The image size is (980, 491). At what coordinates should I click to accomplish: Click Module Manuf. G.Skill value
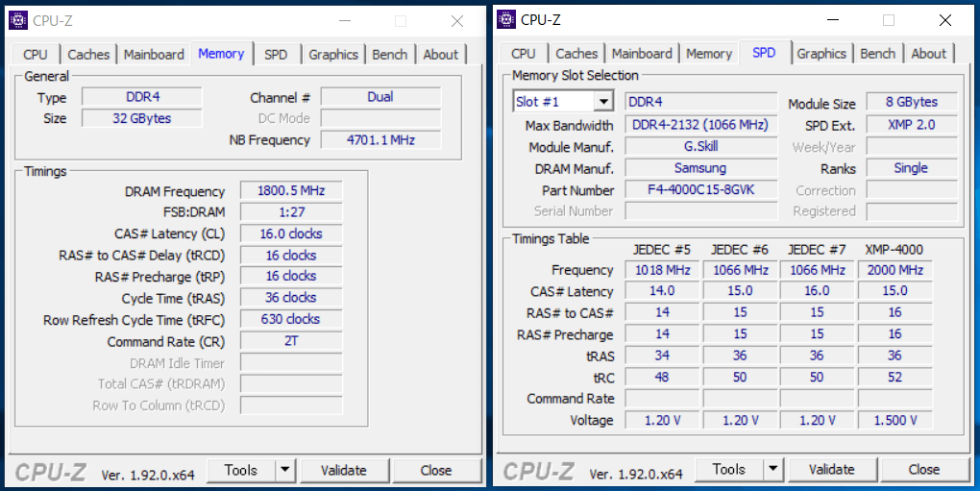click(701, 146)
